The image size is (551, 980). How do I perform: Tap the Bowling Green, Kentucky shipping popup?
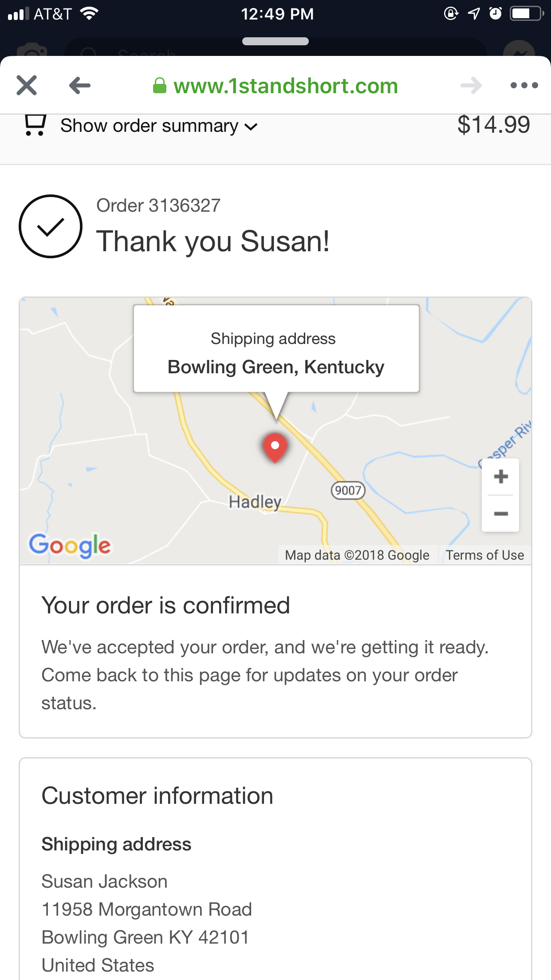[276, 349]
